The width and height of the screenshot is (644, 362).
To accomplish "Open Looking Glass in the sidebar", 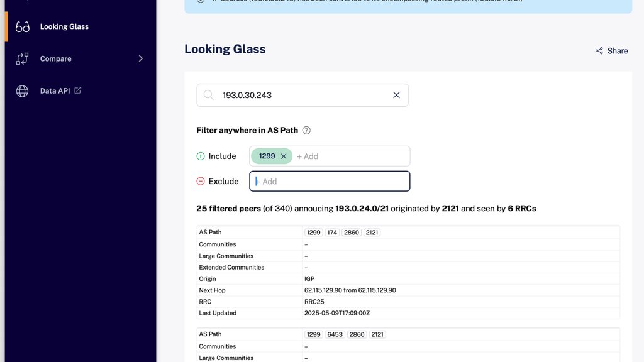I will click(64, 27).
